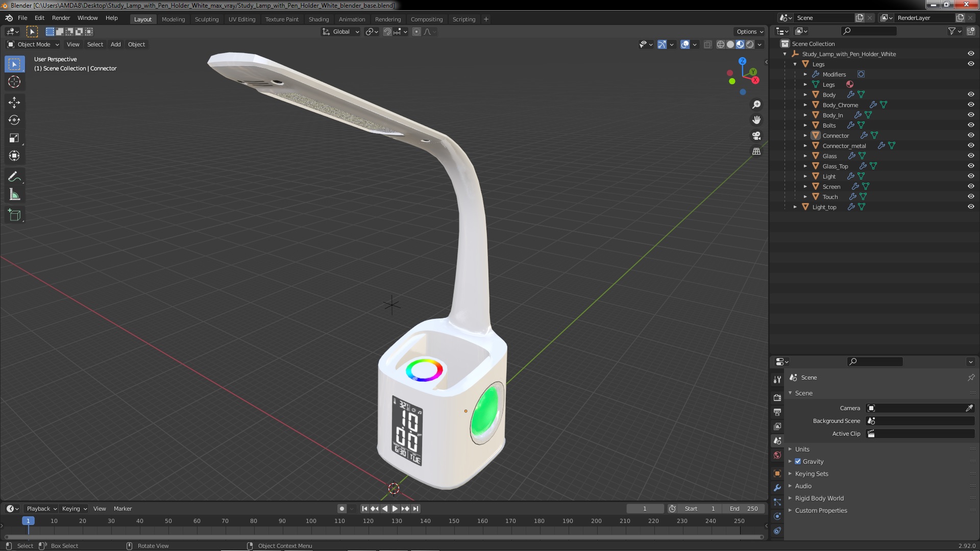This screenshot has height=551, width=980.
Task: Click the outliner search field
Action: point(869,31)
